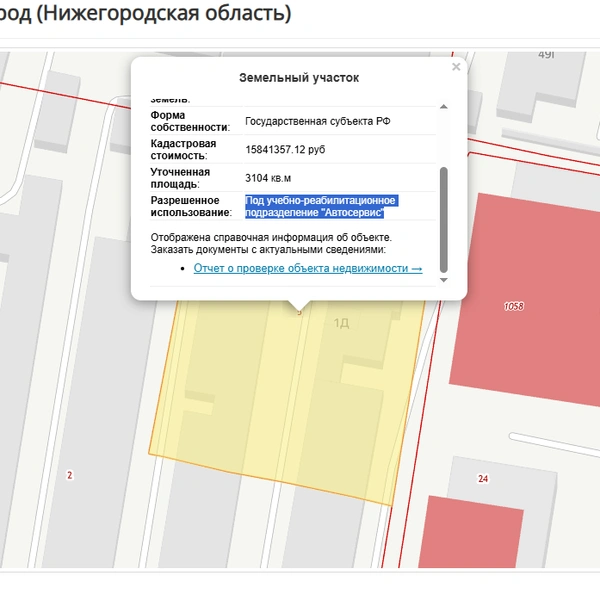Click the Отображена справочная информация notice text
The image size is (600, 600).
[271, 243]
